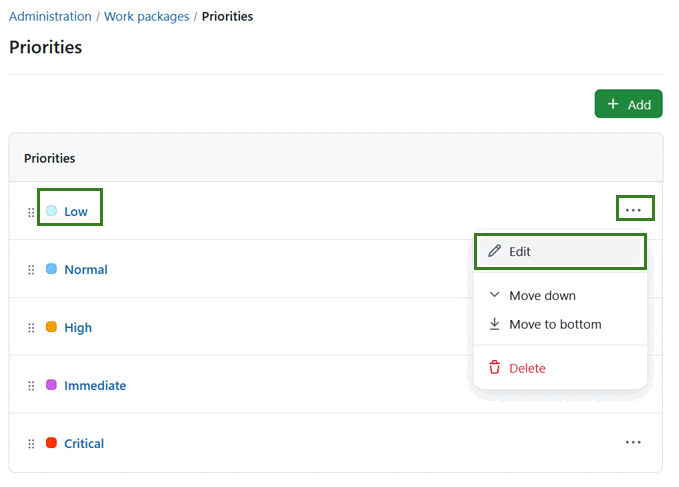Choose Move down from the context menu
The height and width of the screenshot is (487, 679).
point(541,296)
